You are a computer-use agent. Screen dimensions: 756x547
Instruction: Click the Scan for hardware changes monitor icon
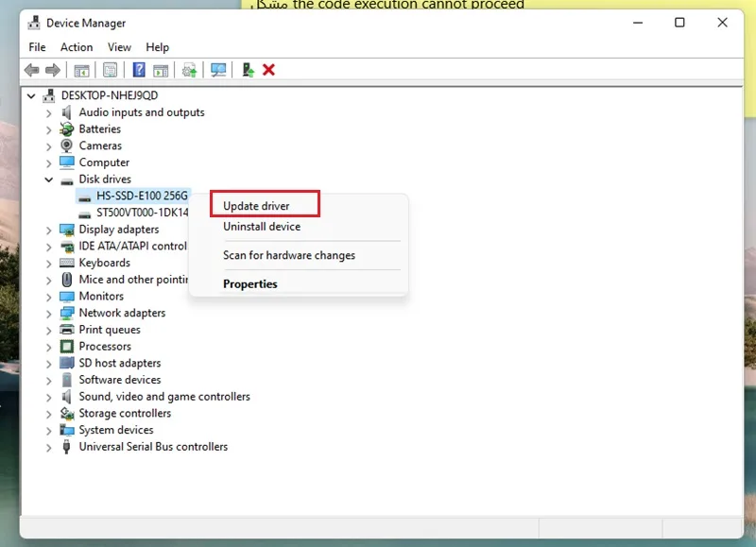[x=218, y=70]
